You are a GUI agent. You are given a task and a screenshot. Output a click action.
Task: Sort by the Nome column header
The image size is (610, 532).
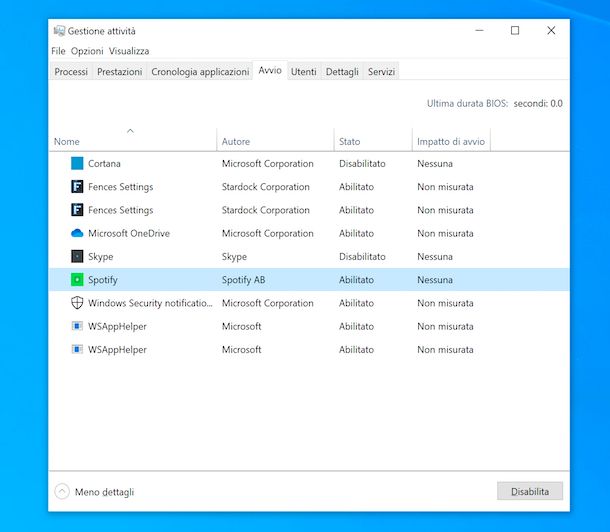[x=132, y=141]
